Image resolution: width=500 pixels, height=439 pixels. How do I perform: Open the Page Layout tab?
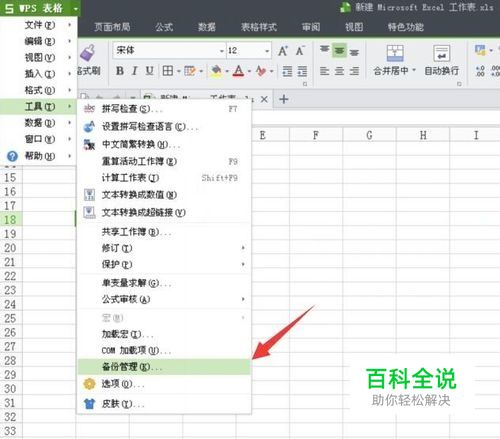tap(112, 27)
